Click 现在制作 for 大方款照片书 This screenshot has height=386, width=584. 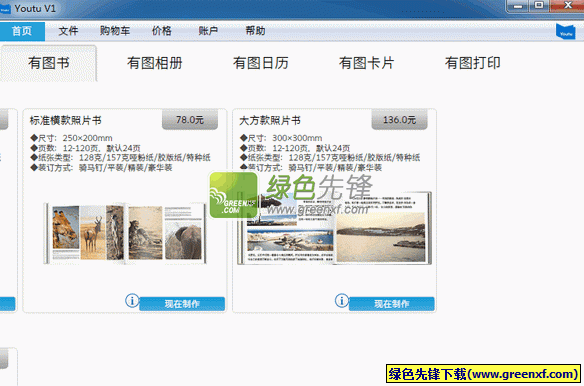391,304
